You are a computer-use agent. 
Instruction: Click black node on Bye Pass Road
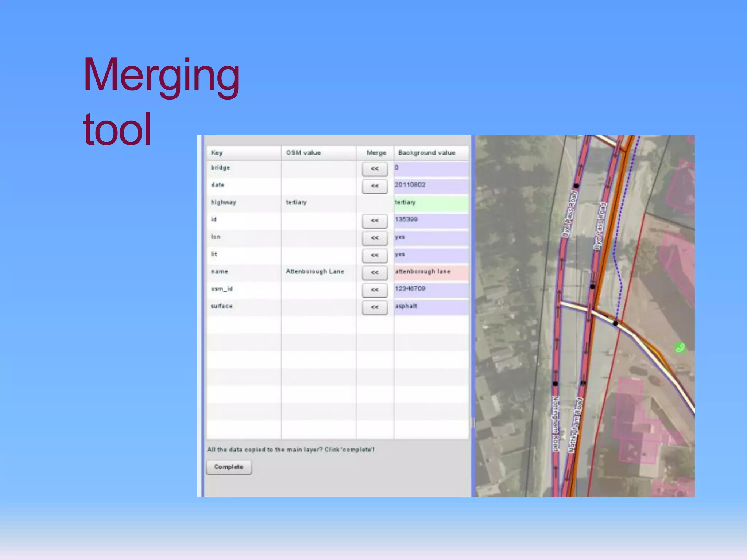(x=576, y=186)
